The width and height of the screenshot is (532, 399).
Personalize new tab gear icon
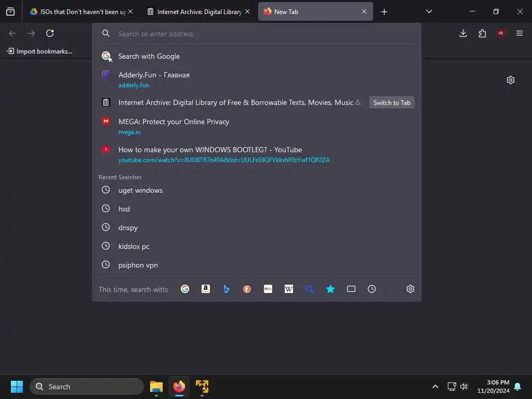click(x=511, y=80)
